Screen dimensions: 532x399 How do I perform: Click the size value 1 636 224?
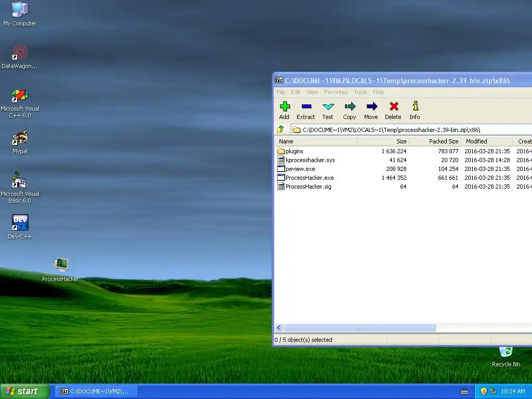pyautogui.click(x=394, y=151)
